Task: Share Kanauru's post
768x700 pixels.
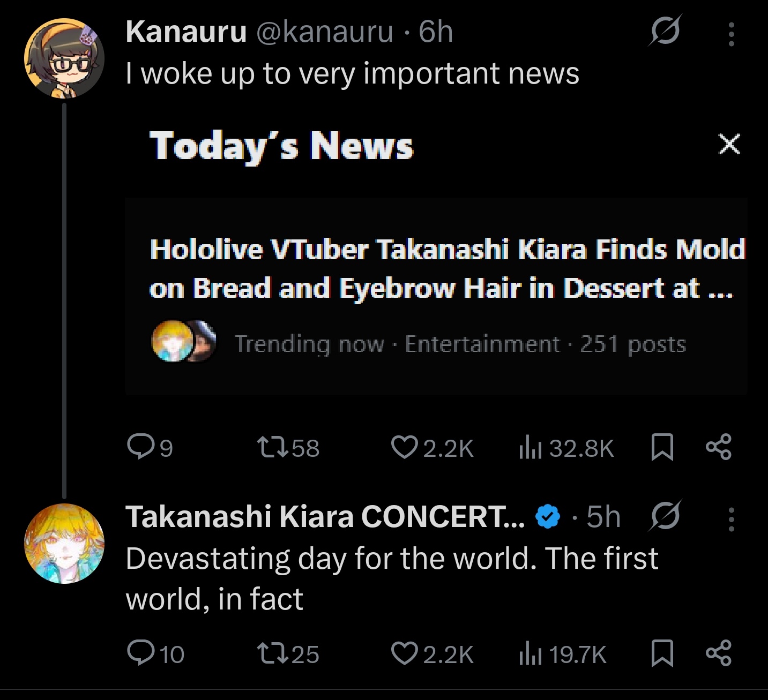Action: (x=718, y=447)
